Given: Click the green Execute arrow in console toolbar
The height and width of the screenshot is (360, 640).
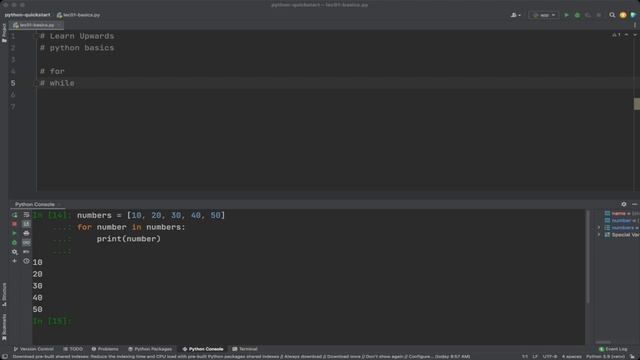Looking at the screenshot, I should (14, 233).
